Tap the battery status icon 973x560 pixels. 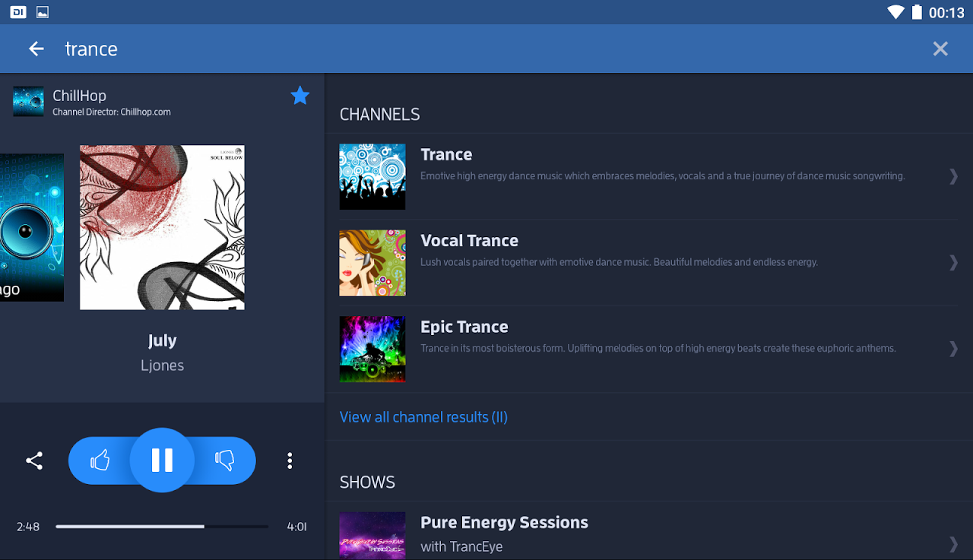917,12
